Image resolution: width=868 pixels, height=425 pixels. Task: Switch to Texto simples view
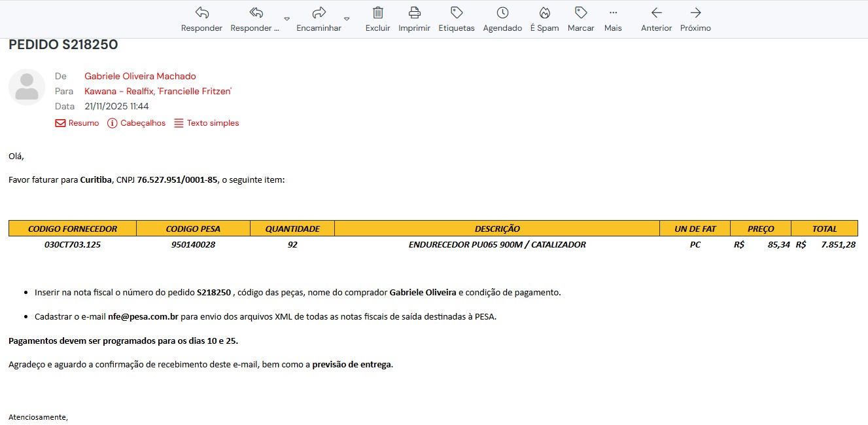coord(206,123)
